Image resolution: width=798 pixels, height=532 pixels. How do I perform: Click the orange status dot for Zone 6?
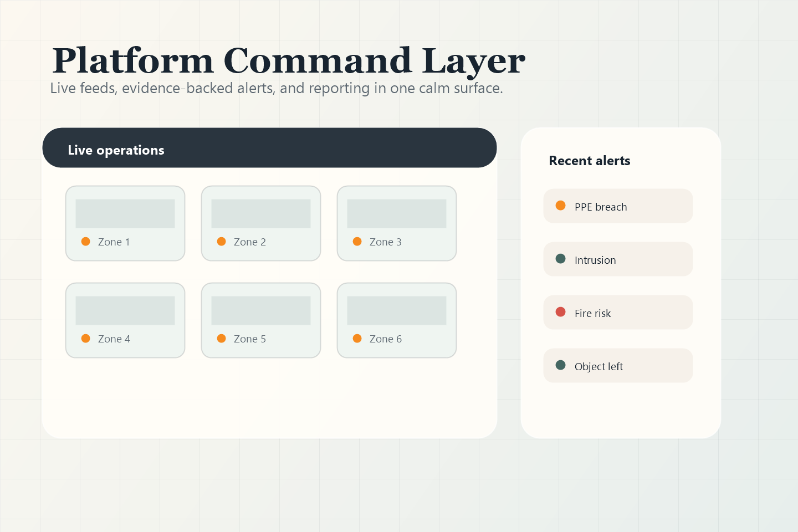(357, 339)
